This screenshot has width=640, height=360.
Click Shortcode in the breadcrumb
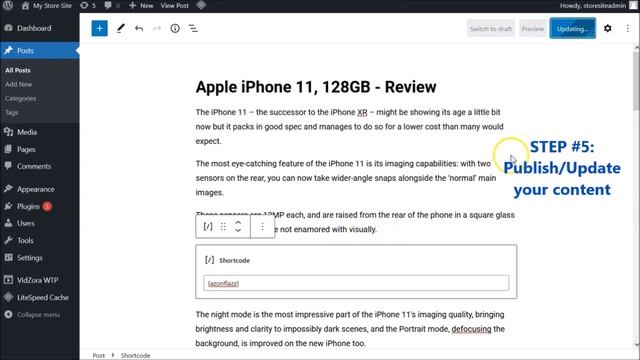(136, 356)
